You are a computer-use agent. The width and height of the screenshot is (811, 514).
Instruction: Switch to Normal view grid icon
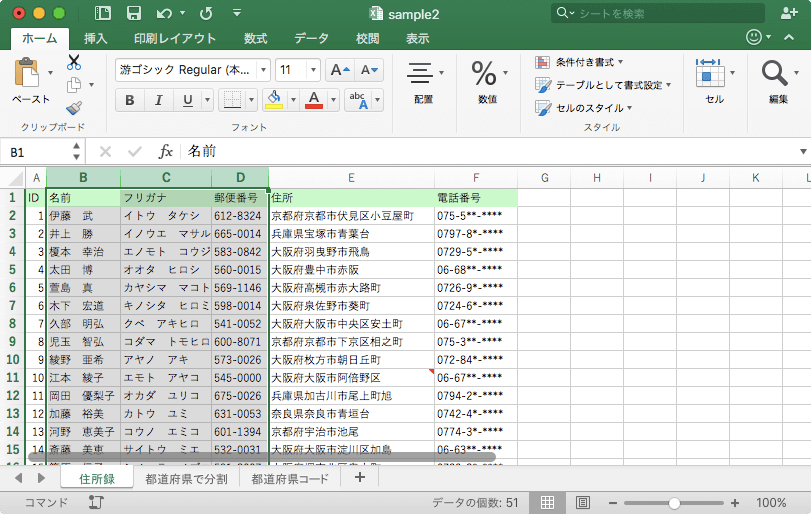click(x=547, y=503)
